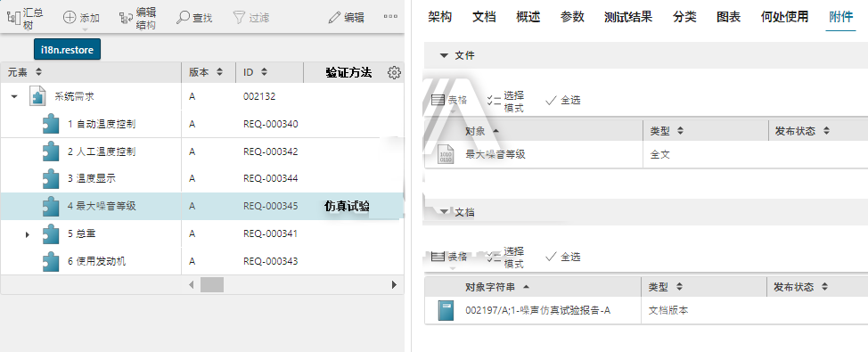This screenshot has height=352, width=868.
Task: Click the 编辑结构 edit structure icon
Action: (x=126, y=18)
